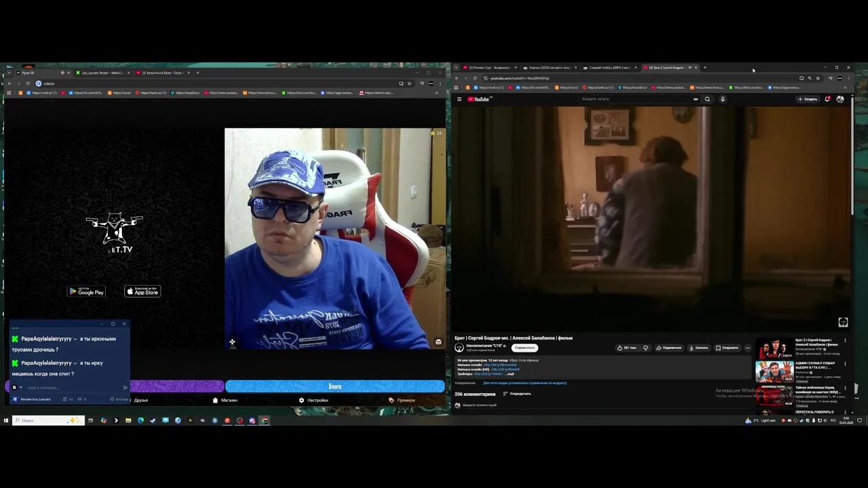This screenshot has width=868, height=488.
Task: Open Магазин in rulet.tv bottom menu
Action: pos(225,400)
